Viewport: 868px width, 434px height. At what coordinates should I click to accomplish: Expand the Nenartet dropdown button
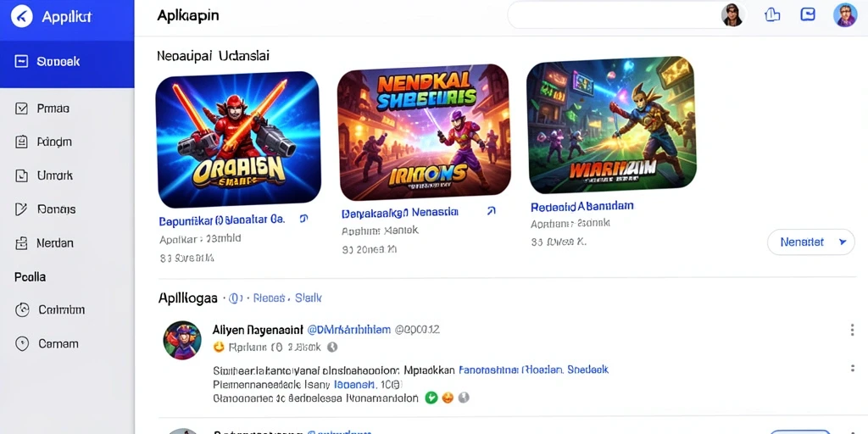811,242
